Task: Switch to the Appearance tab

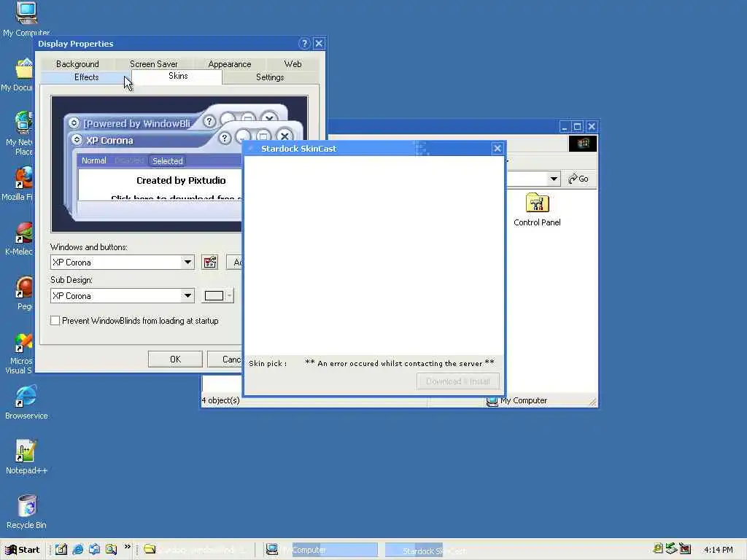Action: [x=229, y=64]
